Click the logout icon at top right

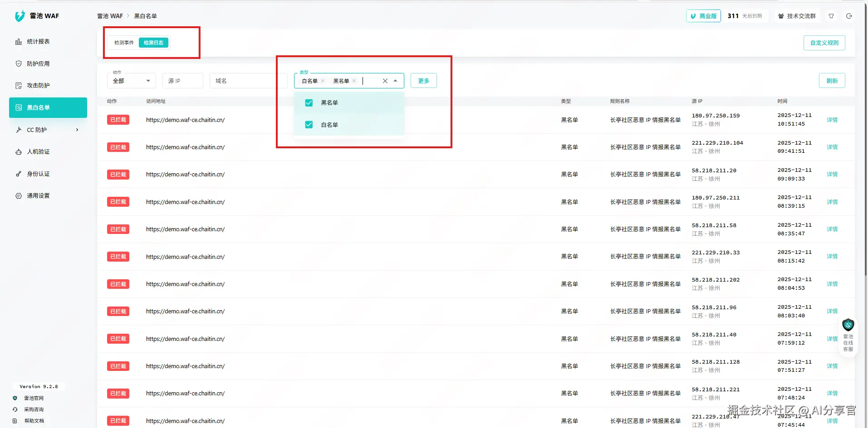pyautogui.click(x=849, y=16)
